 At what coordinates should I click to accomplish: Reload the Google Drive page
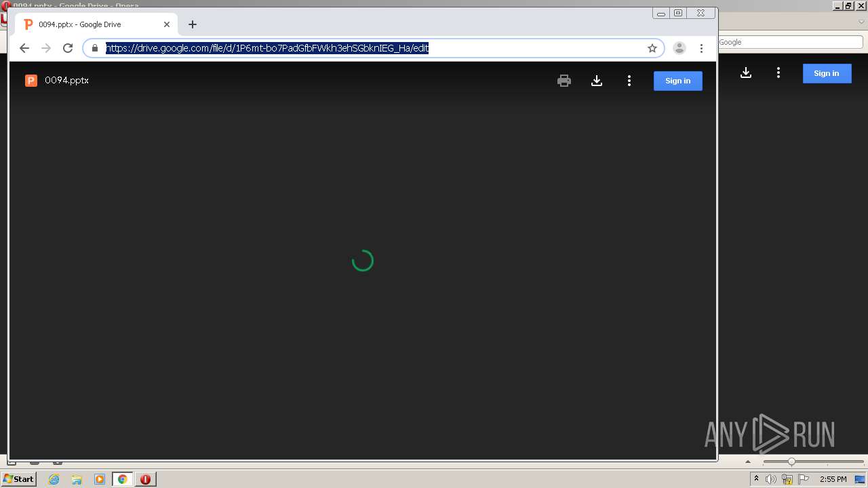pyautogui.click(x=68, y=48)
